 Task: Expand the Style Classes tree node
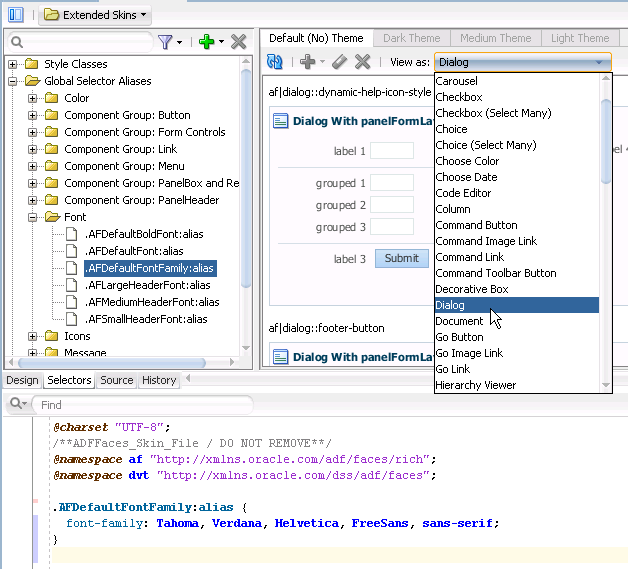pyautogui.click(x=12, y=64)
